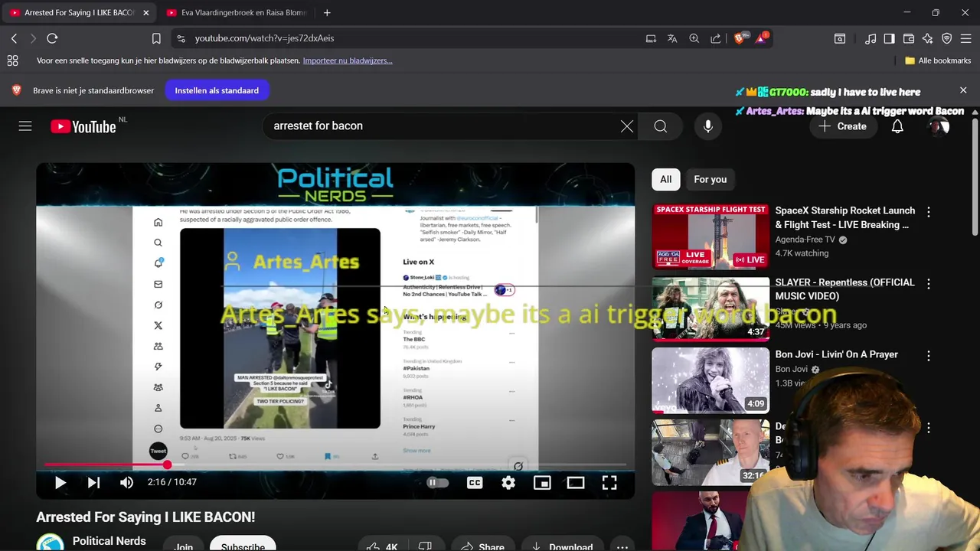Switch to miniplayer mode
The height and width of the screenshot is (551, 980).
pyautogui.click(x=542, y=482)
